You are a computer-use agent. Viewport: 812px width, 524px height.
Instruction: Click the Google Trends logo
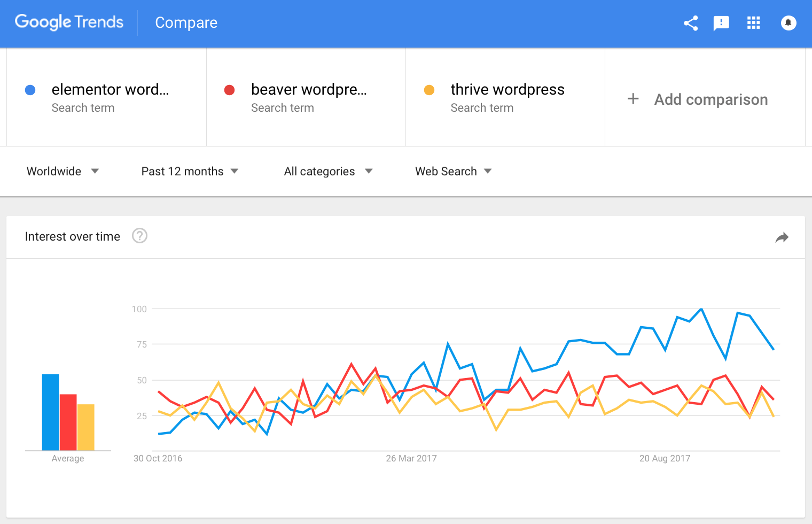pos(69,22)
